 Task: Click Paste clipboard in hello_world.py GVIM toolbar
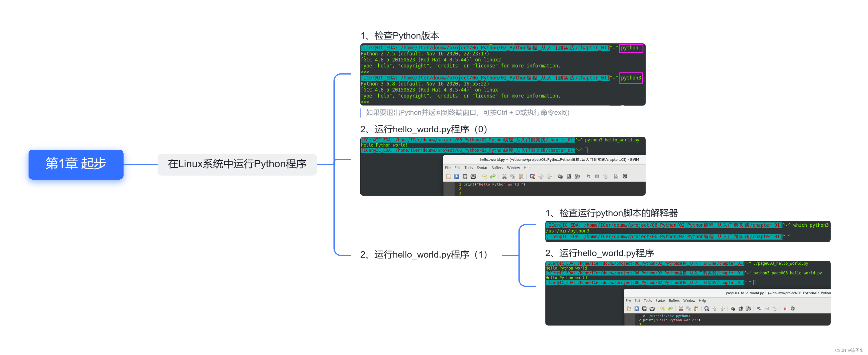(x=521, y=176)
